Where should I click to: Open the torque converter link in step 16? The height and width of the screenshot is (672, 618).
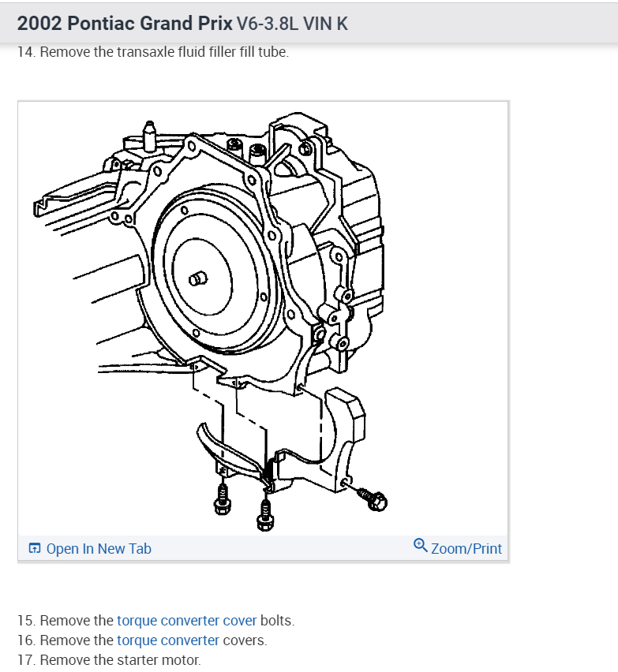pyautogui.click(x=168, y=640)
